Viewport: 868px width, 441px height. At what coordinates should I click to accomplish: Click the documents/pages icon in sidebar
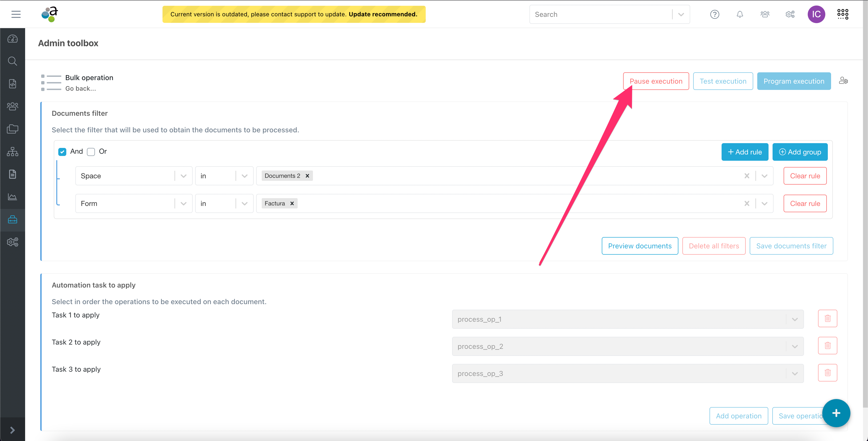pyautogui.click(x=14, y=174)
